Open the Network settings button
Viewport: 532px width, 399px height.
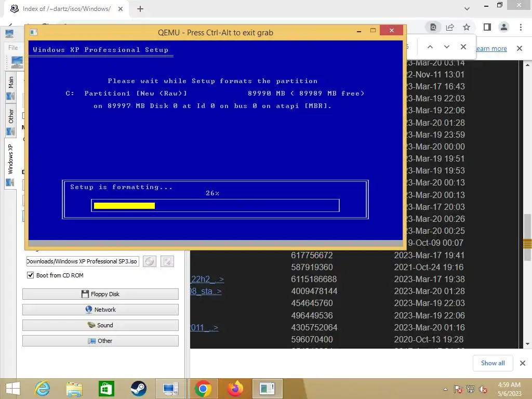pos(100,310)
